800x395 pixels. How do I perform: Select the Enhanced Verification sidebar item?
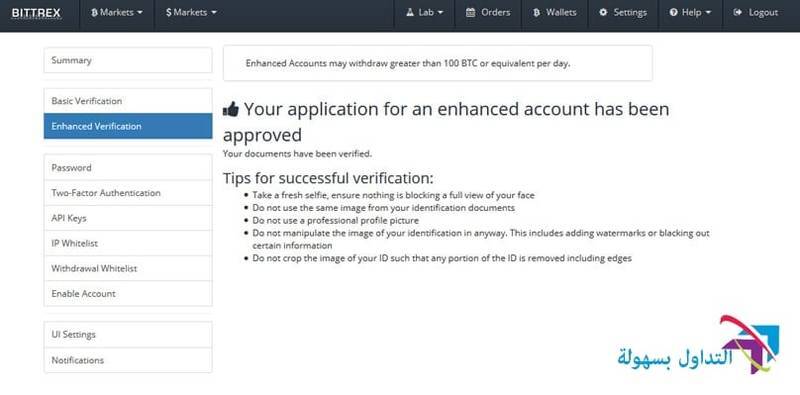coord(128,126)
